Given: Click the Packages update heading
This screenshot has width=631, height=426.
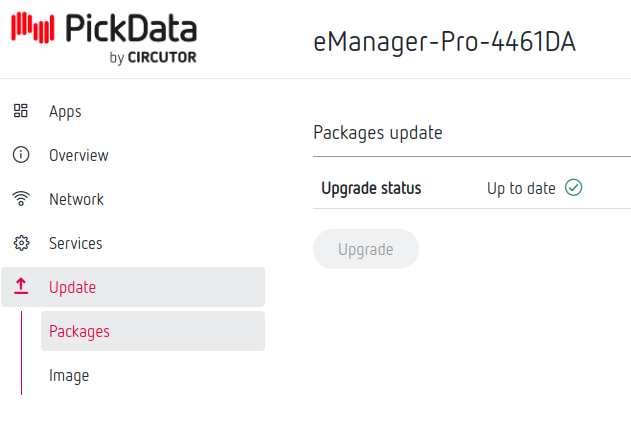Looking at the screenshot, I should 378,132.
